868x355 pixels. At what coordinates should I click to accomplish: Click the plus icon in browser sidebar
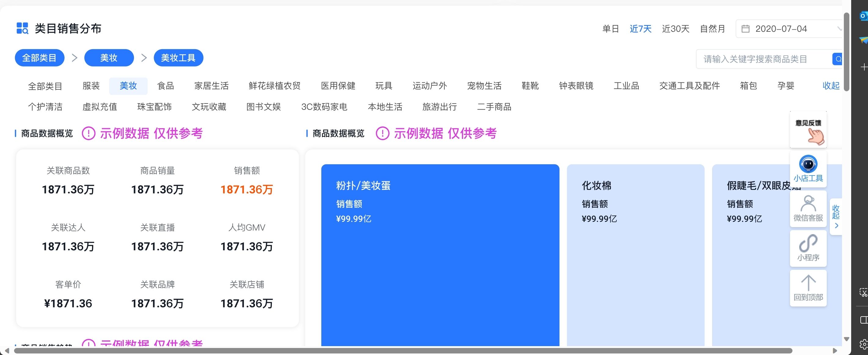click(864, 67)
